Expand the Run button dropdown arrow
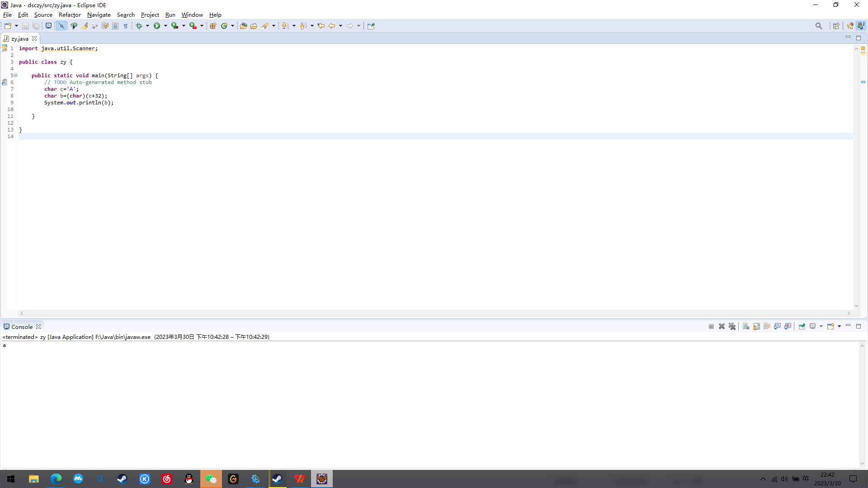The width and height of the screenshot is (868, 488). point(165,26)
